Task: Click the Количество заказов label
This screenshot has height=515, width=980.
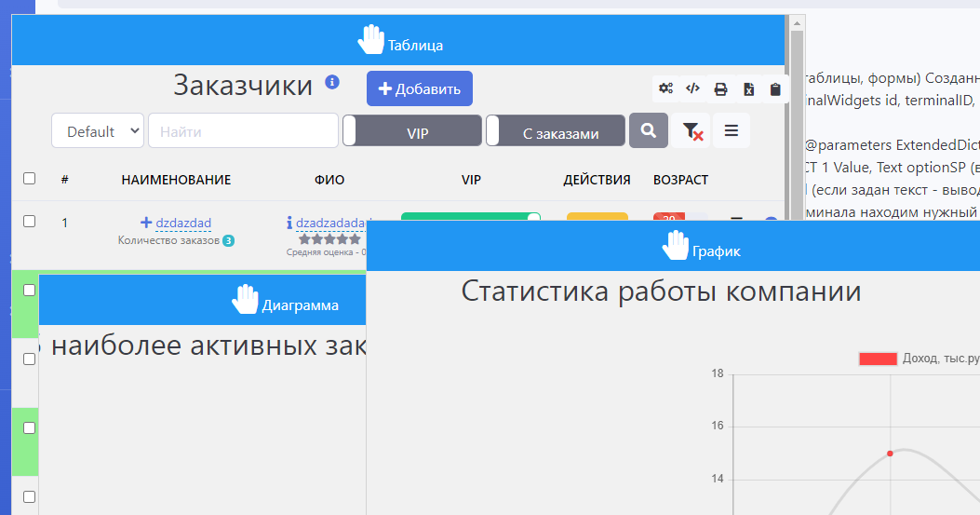Action: click(168, 240)
